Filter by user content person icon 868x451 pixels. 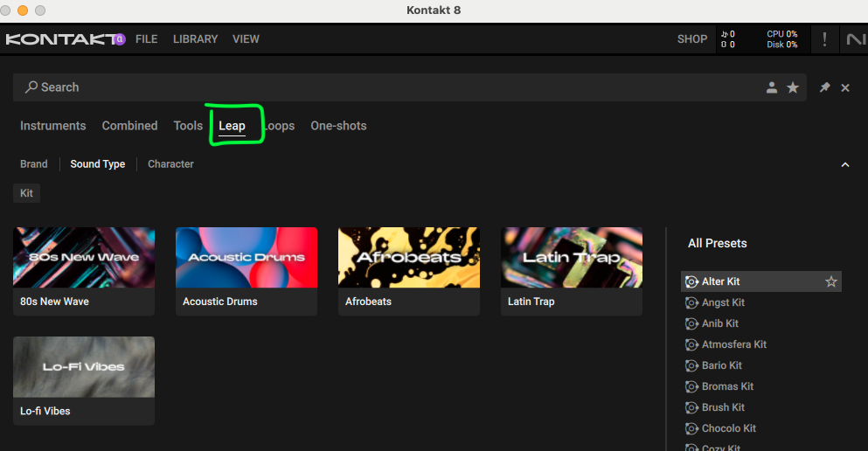[772, 87]
